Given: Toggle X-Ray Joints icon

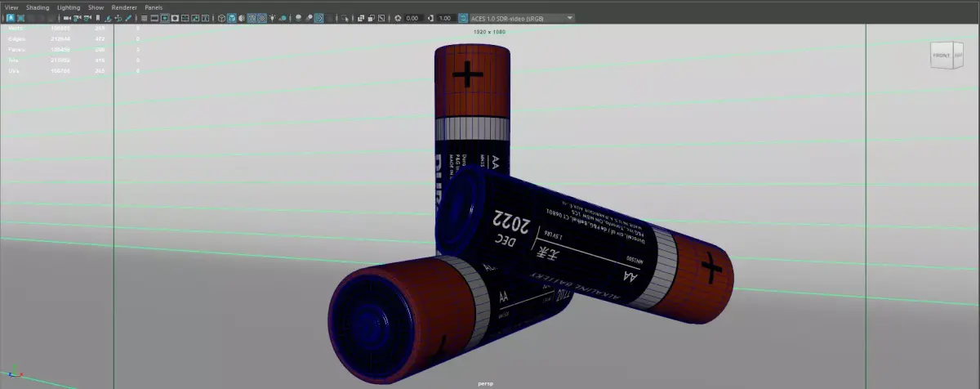Looking at the screenshot, I should click(381, 18).
